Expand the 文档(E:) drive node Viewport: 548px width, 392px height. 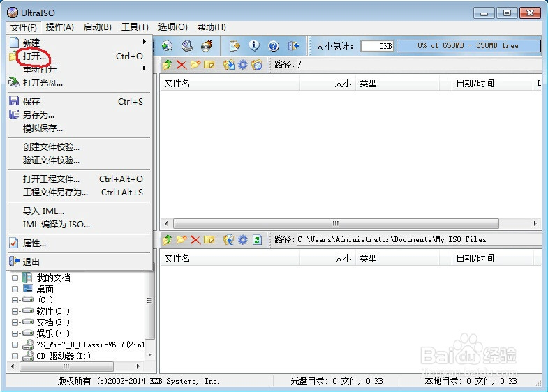[x=15, y=322]
